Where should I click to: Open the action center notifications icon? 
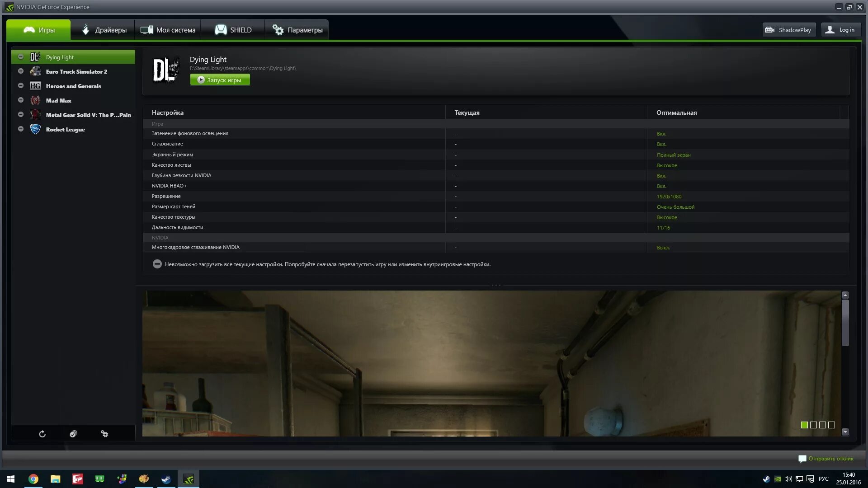tap(810, 479)
